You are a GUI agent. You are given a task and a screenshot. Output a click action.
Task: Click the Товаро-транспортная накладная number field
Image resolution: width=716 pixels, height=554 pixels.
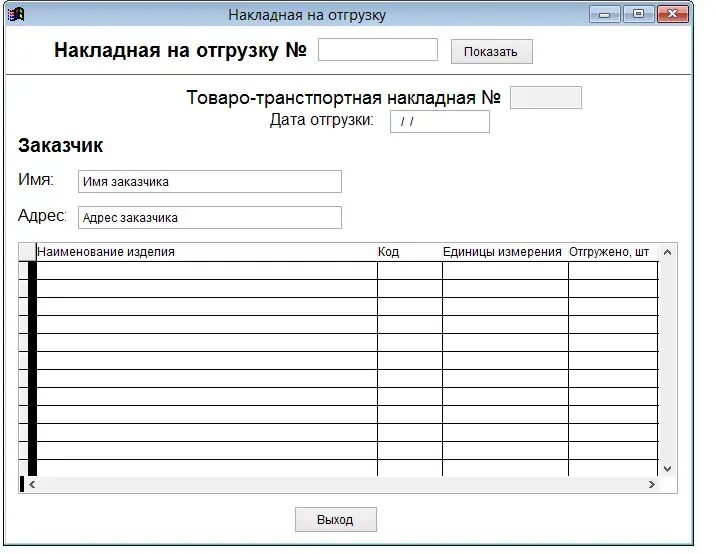pos(546,98)
